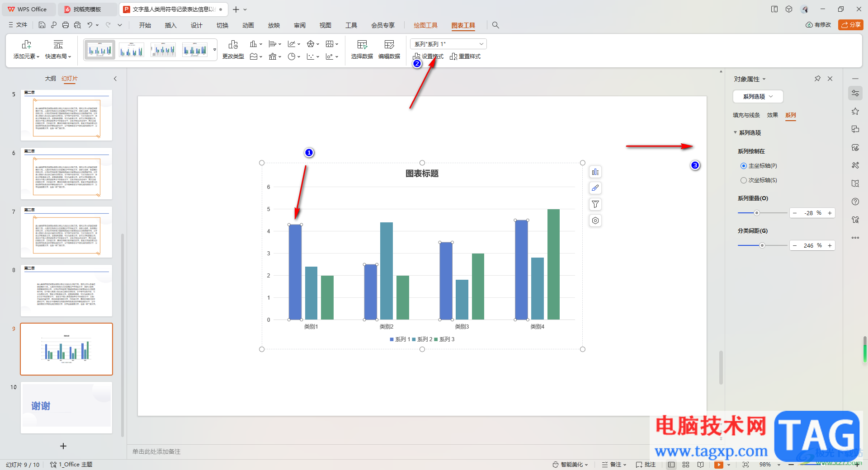
Task: Open the 动画 ribbon tab
Action: point(248,25)
